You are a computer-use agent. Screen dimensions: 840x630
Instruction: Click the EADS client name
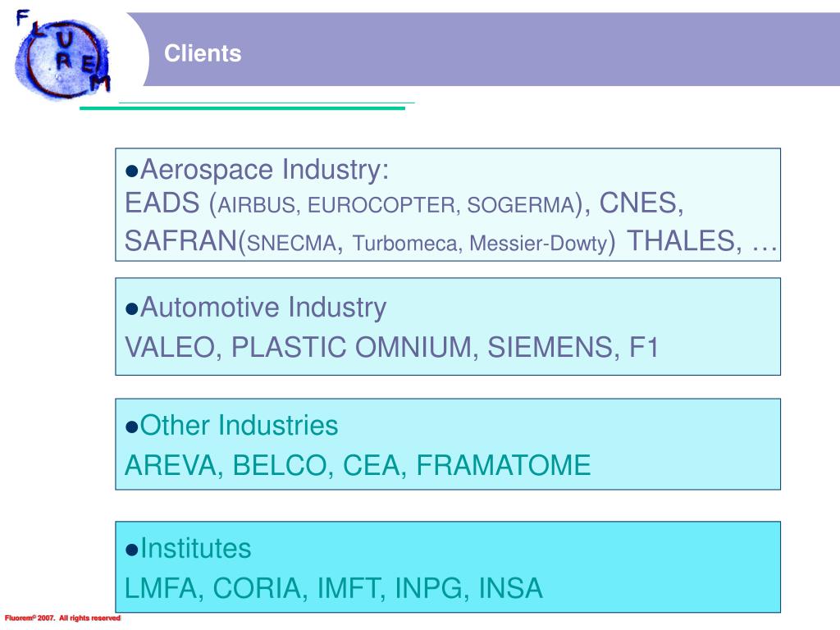(x=162, y=203)
